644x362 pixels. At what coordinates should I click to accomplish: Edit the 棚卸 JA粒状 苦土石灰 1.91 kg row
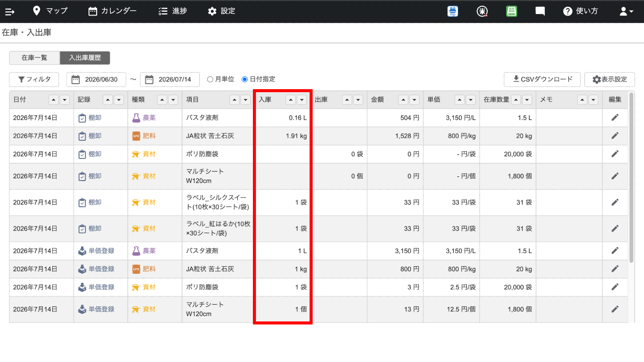[x=615, y=136]
